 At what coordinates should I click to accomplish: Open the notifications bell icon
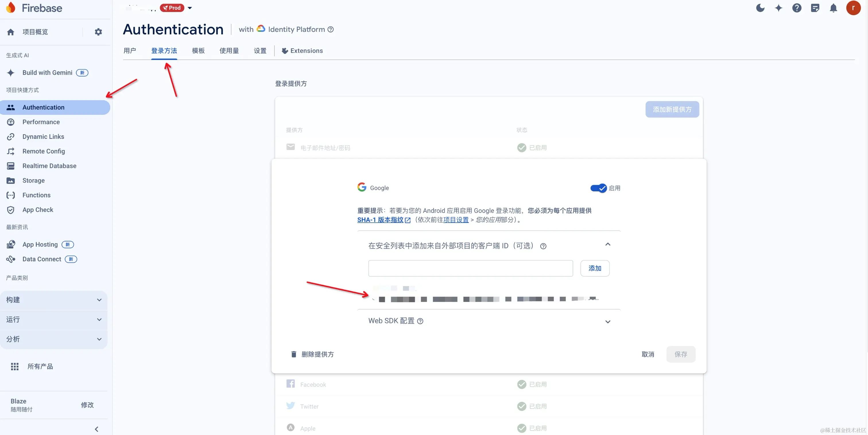[x=833, y=8]
